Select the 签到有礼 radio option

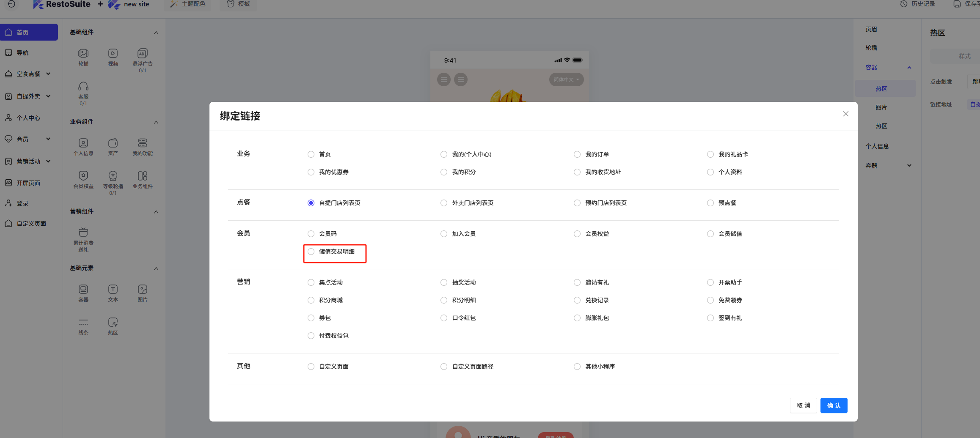(710, 318)
